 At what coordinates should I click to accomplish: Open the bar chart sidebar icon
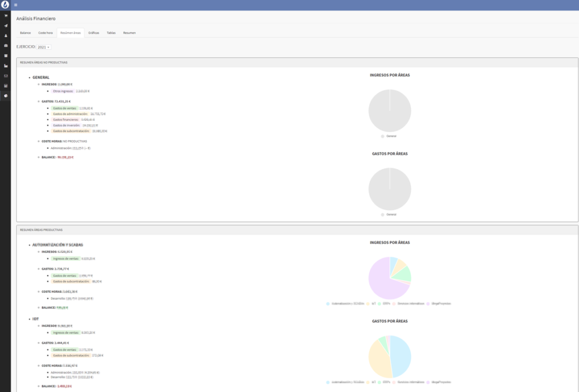tap(6, 66)
